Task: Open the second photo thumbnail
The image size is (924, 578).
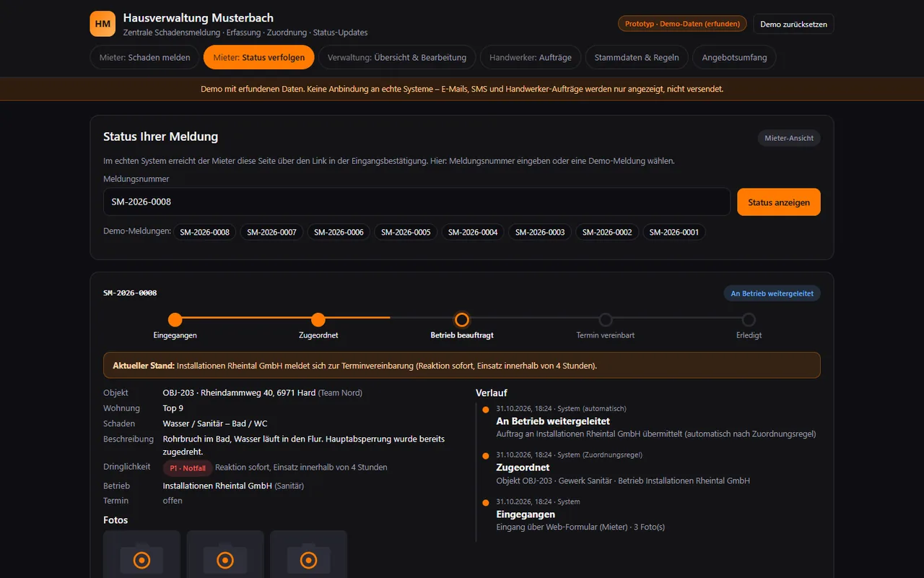Action: pos(225,554)
